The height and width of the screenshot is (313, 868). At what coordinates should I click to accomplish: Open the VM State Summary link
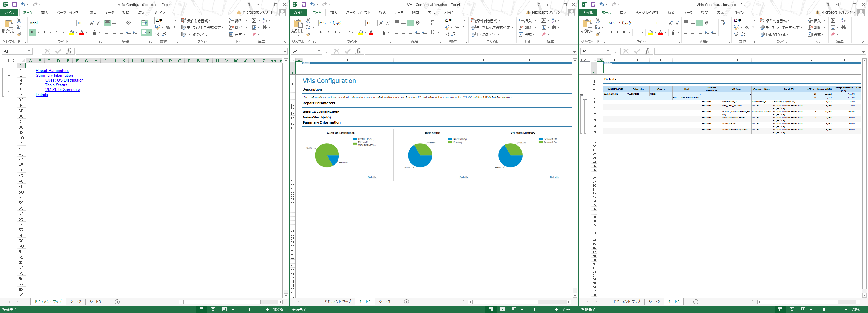click(x=62, y=90)
